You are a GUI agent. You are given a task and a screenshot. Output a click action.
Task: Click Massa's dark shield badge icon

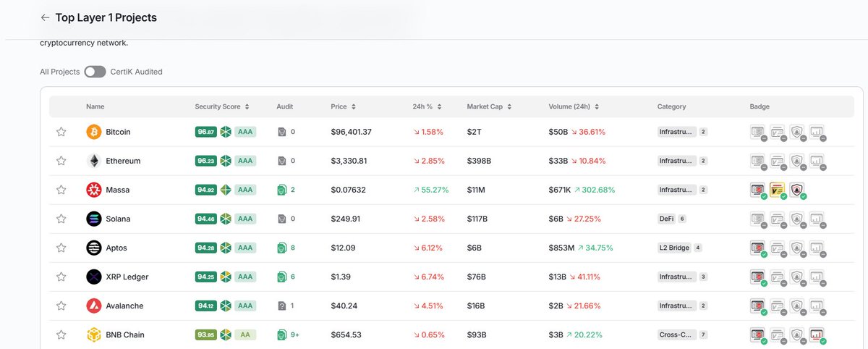[798, 190]
